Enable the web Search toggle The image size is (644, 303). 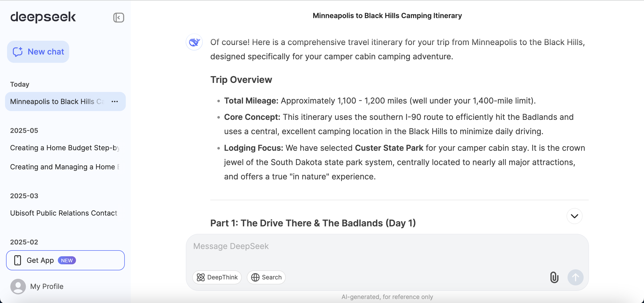266,277
